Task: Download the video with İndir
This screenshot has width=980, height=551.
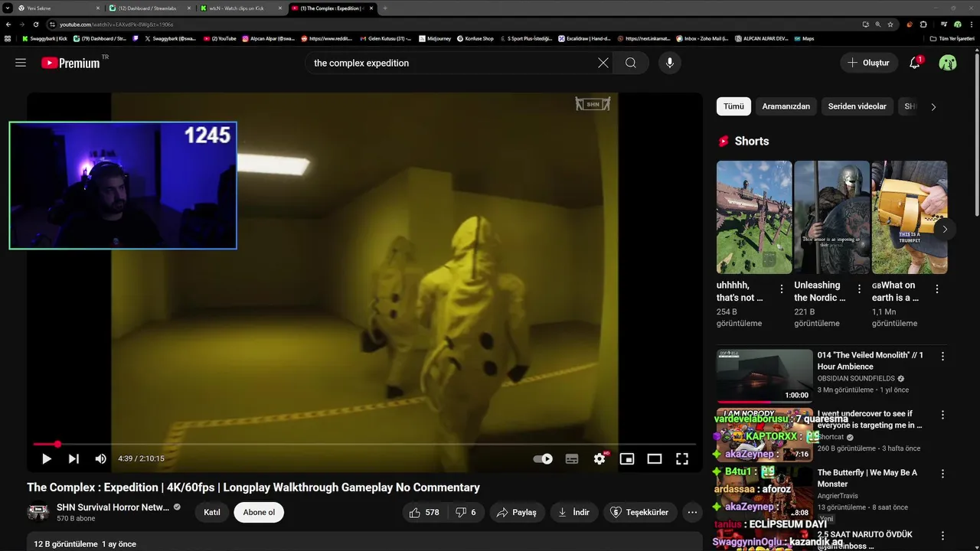Action: [x=574, y=513]
